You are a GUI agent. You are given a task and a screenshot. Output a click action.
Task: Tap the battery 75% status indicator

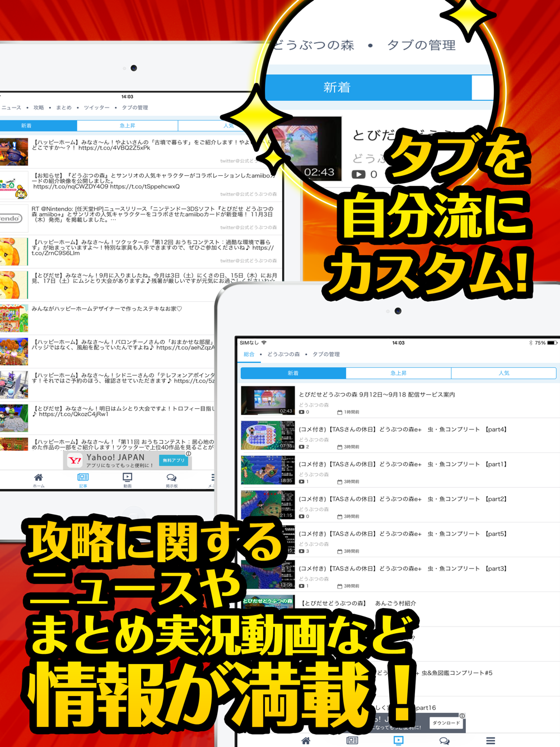tap(546, 343)
